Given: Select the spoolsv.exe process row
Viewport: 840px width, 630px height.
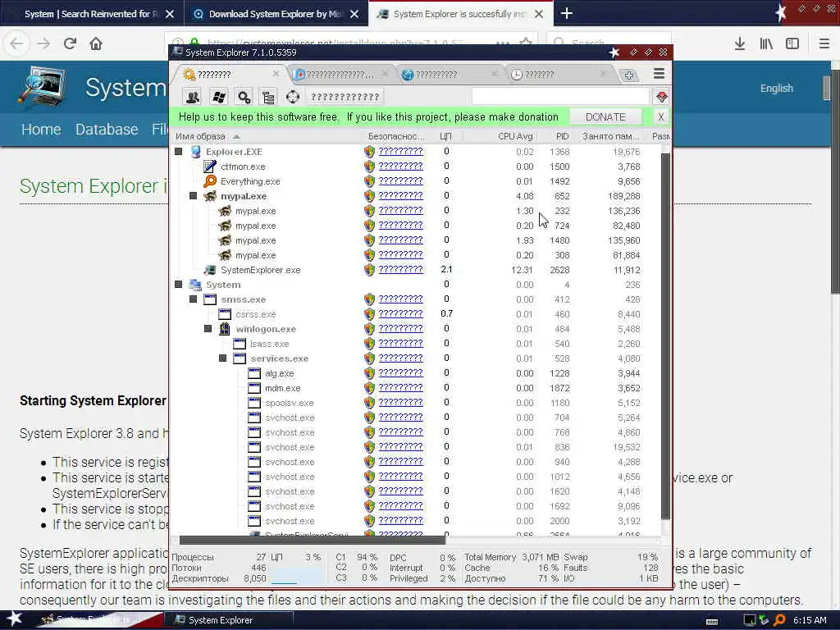Looking at the screenshot, I should (414, 403).
